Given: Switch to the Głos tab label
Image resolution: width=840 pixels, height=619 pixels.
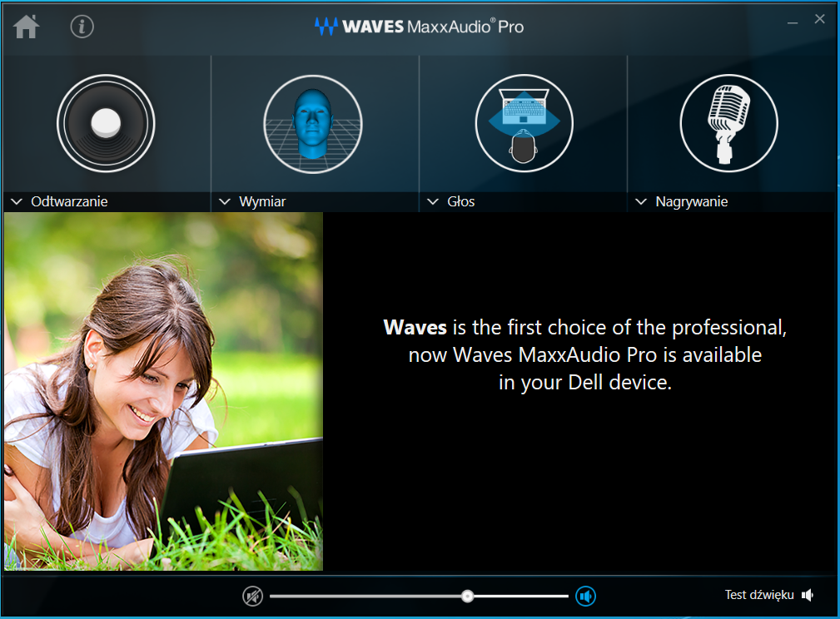Looking at the screenshot, I should pyautogui.click(x=461, y=201).
